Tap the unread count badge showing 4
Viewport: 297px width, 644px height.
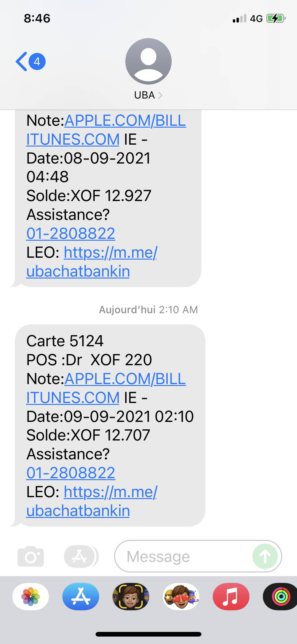(37, 61)
